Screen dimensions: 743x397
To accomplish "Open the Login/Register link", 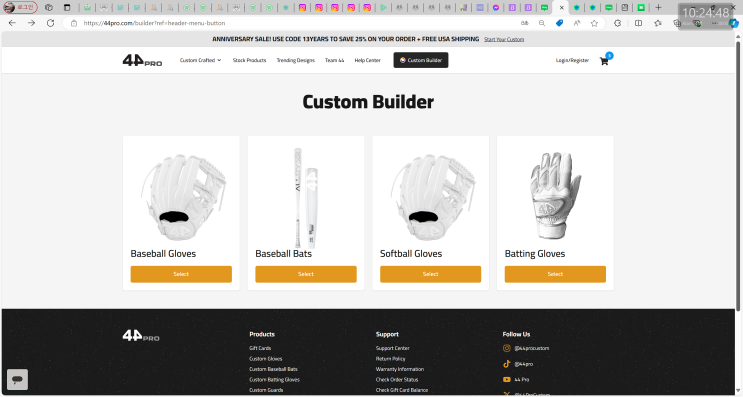I will [x=572, y=60].
